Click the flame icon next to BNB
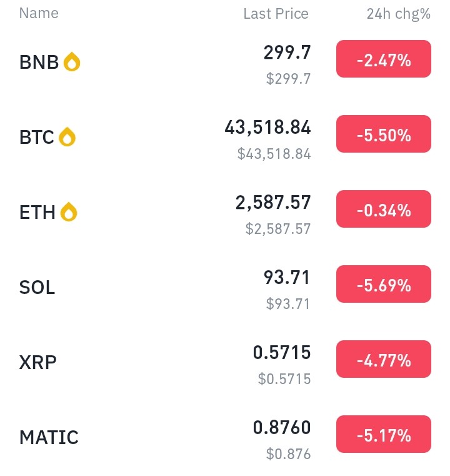Image resolution: width=450 pixels, height=476 pixels. point(72,62)
